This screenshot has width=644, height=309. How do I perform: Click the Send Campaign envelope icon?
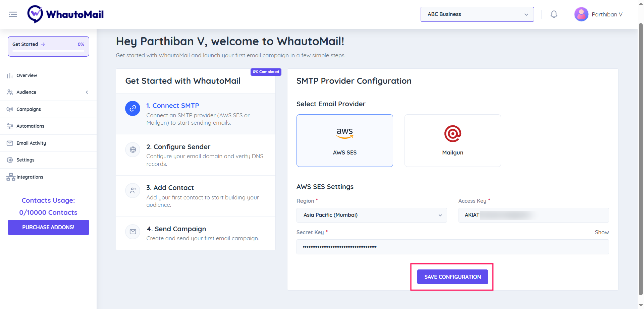point(133,232)
